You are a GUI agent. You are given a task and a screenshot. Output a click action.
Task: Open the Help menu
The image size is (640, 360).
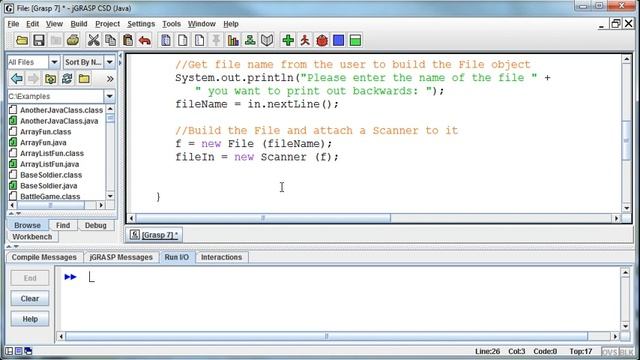(x=231, y=24)
